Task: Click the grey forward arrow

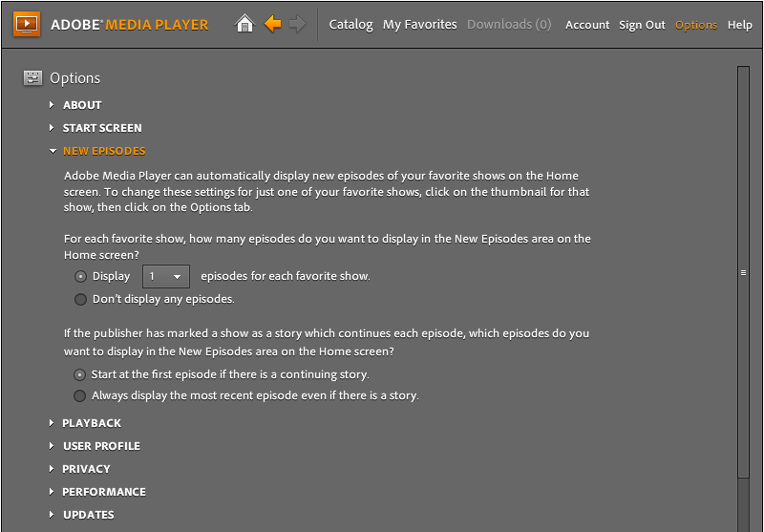Action: click(x=298, y=24)
